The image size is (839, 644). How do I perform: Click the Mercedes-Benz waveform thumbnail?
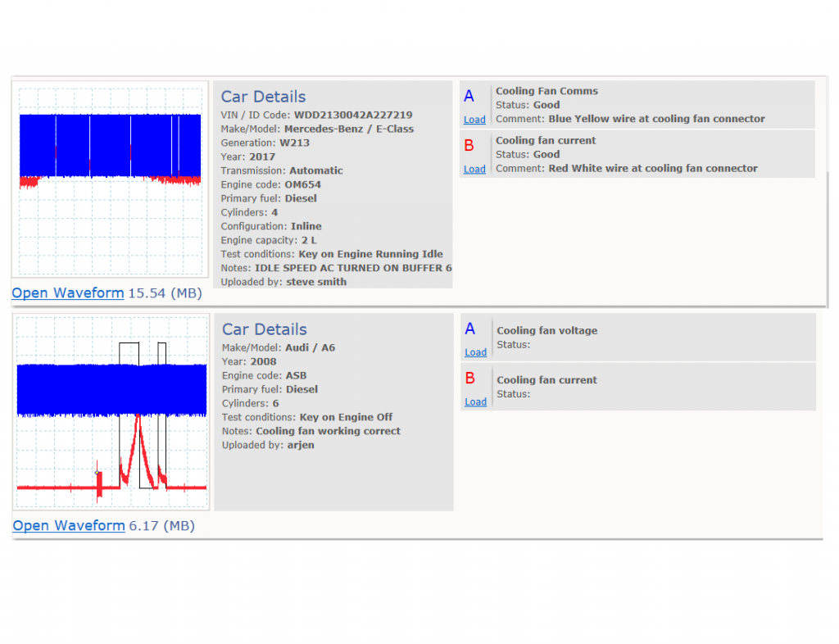pos(111,179)
